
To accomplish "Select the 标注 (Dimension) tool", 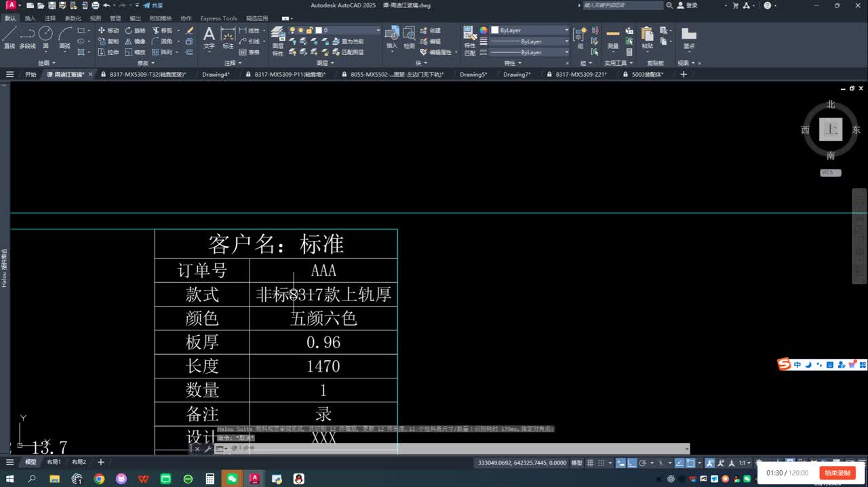I will click(228, 38).
